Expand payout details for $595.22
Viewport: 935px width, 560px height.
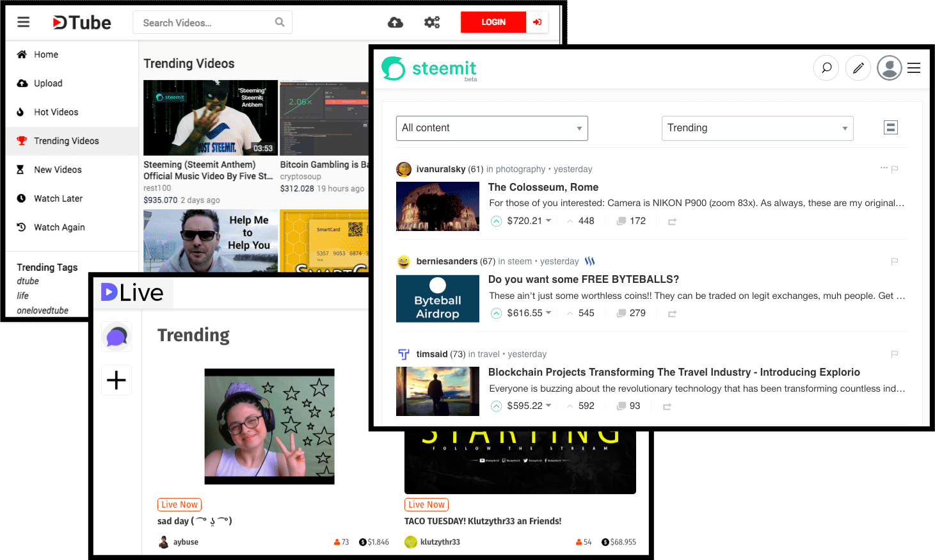[x=548, y=406]
